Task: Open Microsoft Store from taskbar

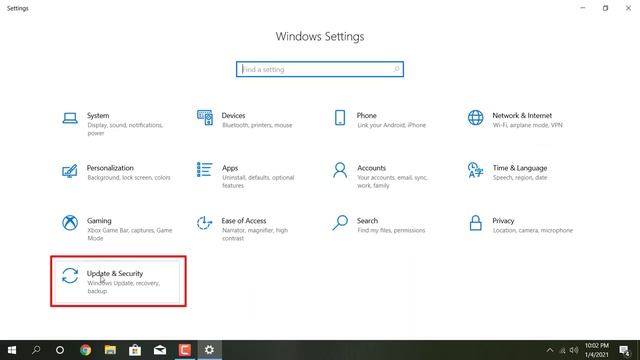Action: point(135,350)
